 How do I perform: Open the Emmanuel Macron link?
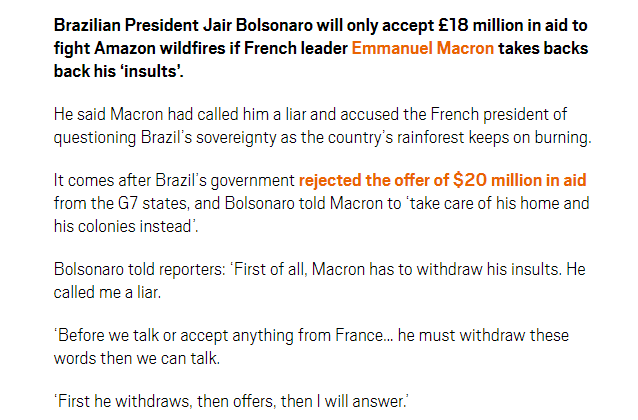[x=422, y=48]
